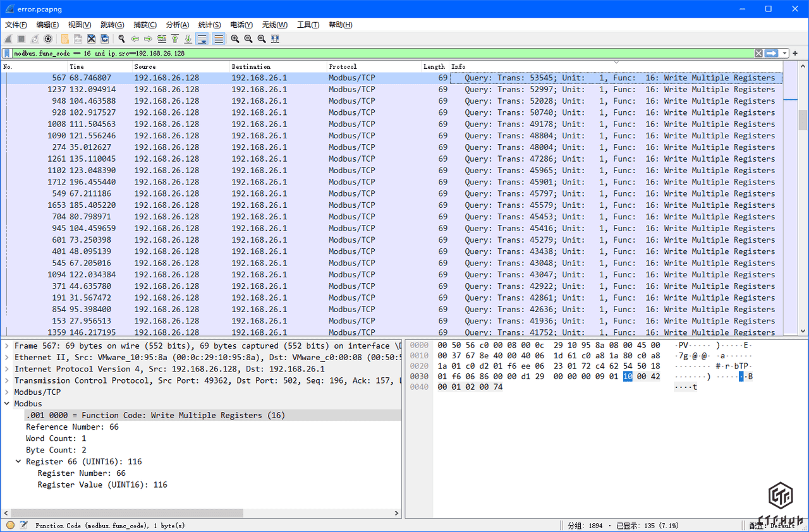
Task: Click the add filter button plus sign
Action: pos(796,54)
